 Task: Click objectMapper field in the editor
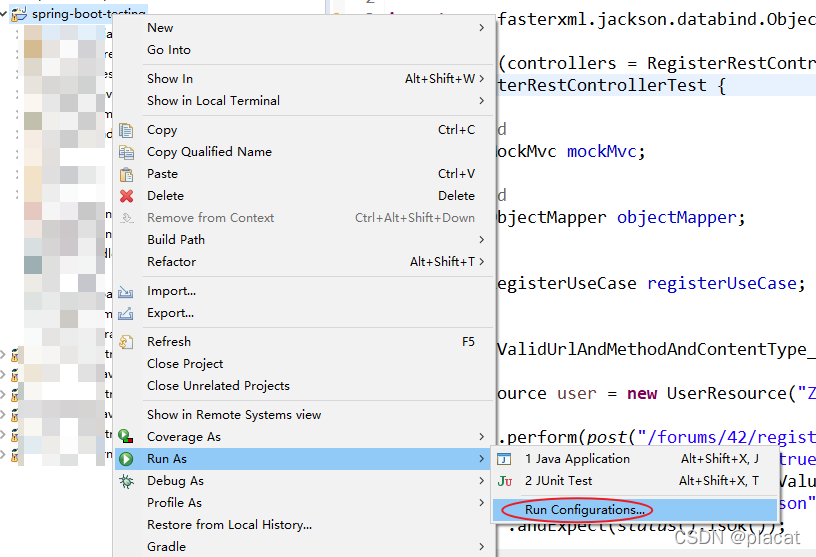(x=677, y=217)
